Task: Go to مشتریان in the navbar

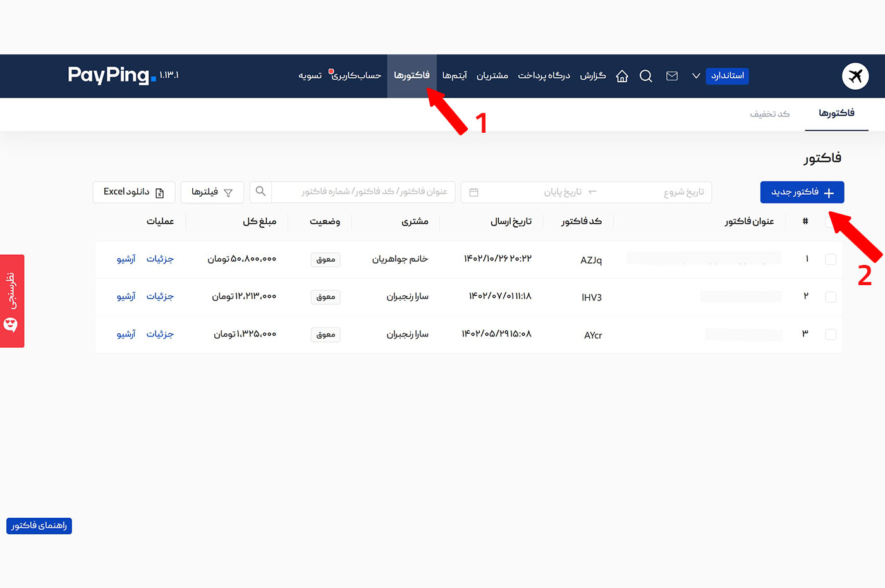Action: (492, 76)
